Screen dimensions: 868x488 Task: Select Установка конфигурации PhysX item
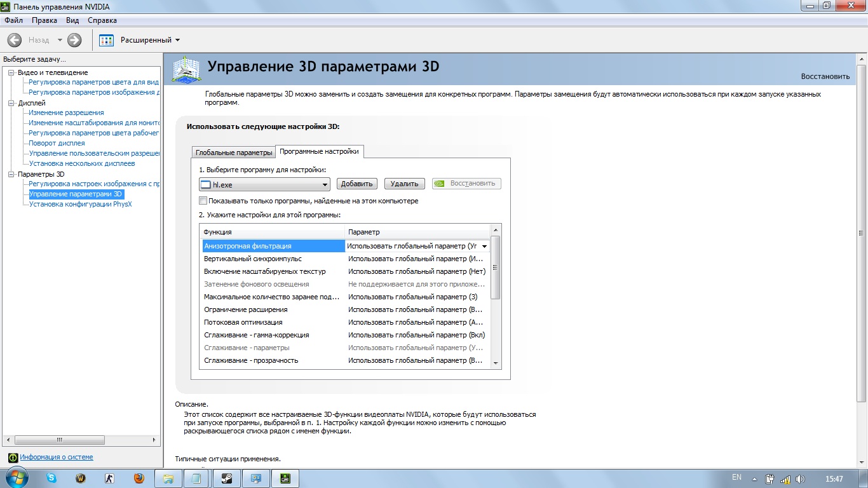(81, 205)
